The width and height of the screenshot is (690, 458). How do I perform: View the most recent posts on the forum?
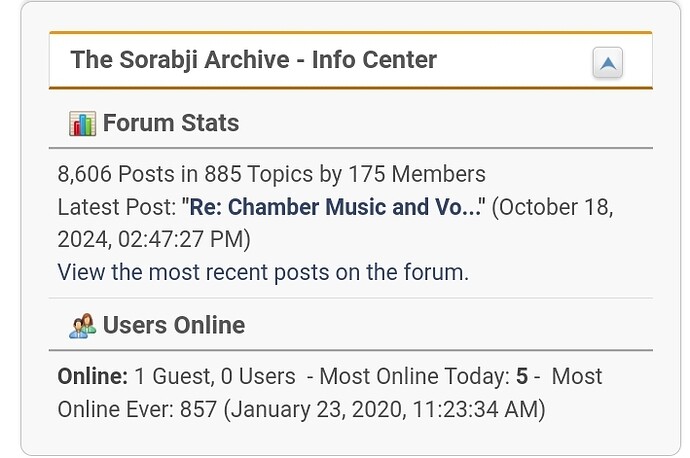coord(263,272)
